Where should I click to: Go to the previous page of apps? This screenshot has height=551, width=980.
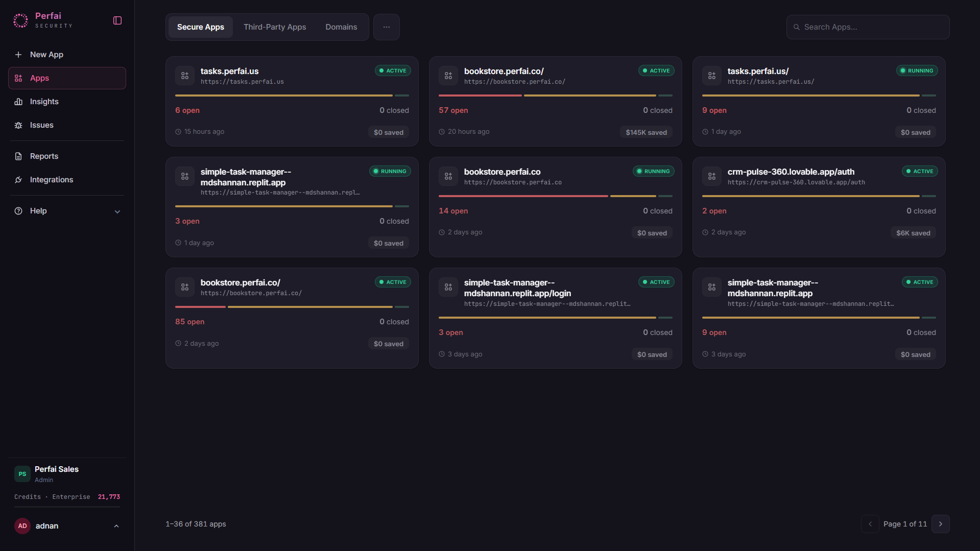tap(870, 524)
